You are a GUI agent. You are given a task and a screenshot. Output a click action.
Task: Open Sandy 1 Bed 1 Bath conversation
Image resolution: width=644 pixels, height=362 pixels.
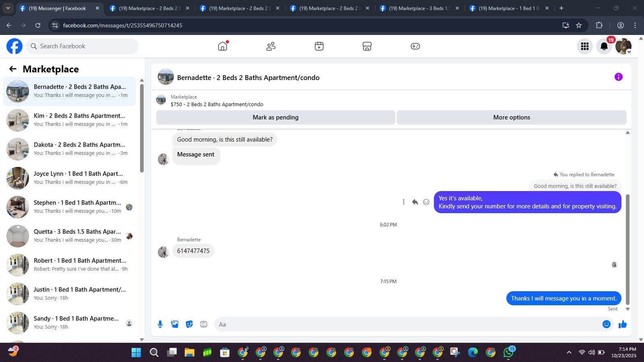(x=69, y=323)
